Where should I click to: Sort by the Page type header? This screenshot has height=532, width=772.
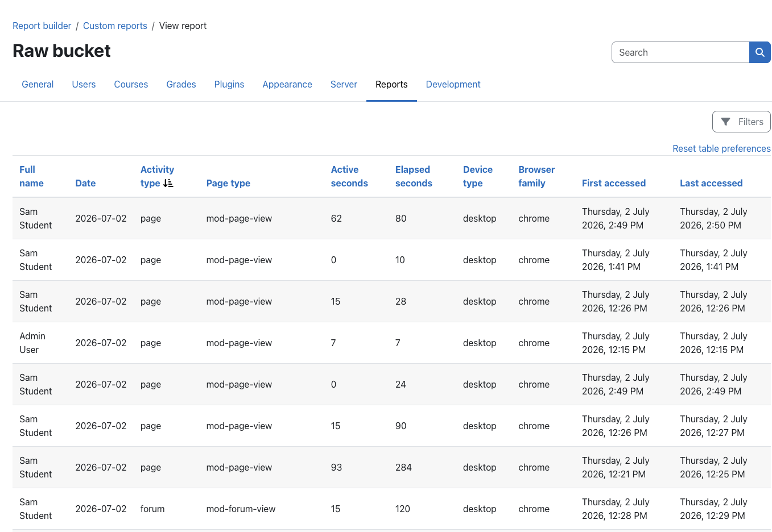pyautogui.click(x=228, y=183)
